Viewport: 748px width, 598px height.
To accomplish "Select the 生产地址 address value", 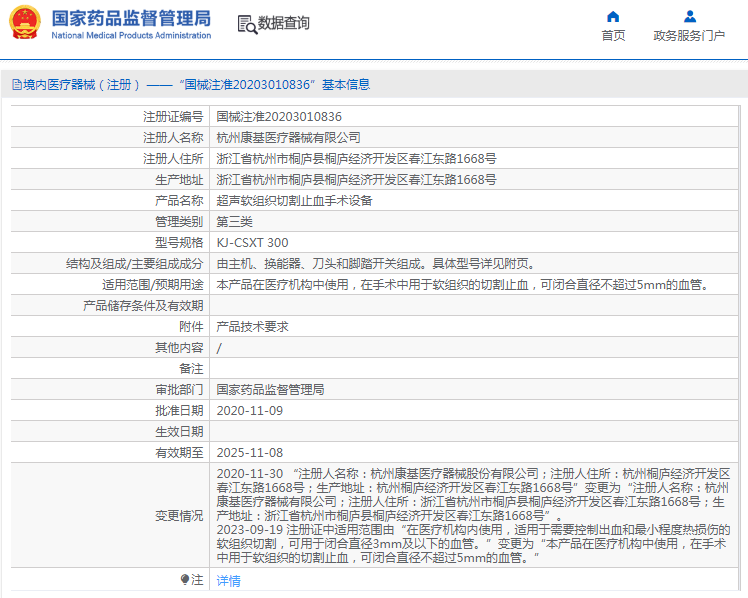I will [356, 180].
